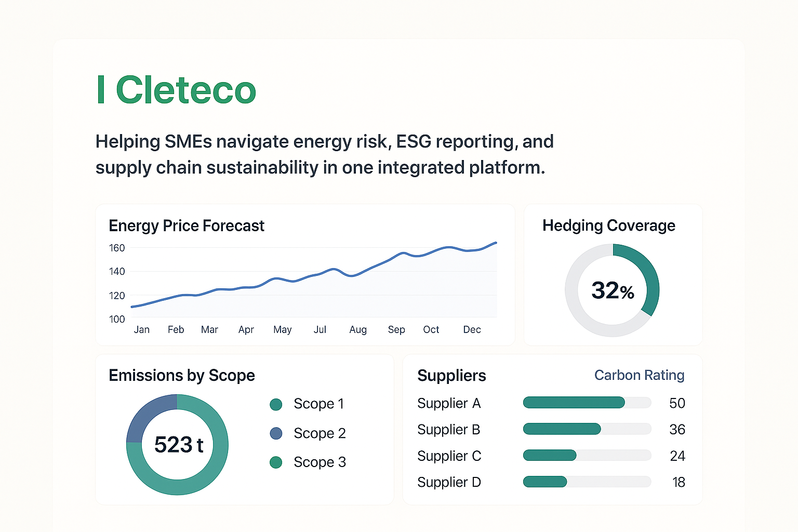
Task: Click the Scope 1 legend dot
Action: point(276,404)
